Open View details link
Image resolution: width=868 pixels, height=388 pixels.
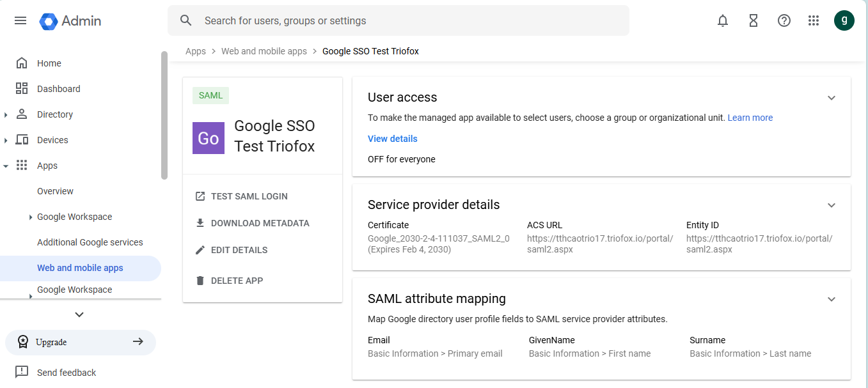393,139
